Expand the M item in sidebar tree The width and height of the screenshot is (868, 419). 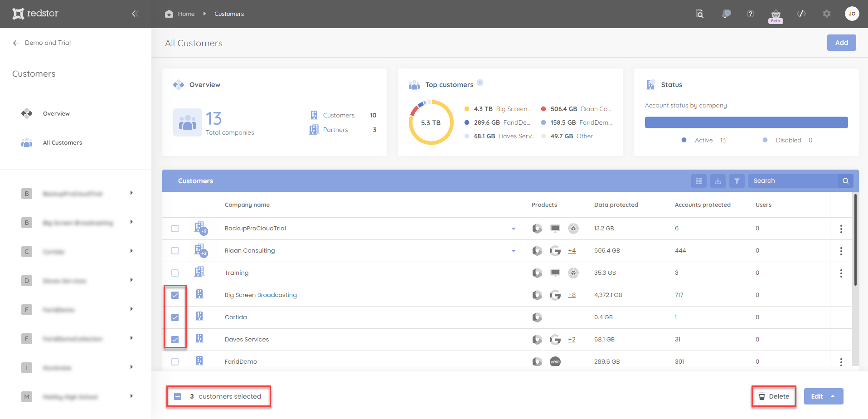coord(131,396)
